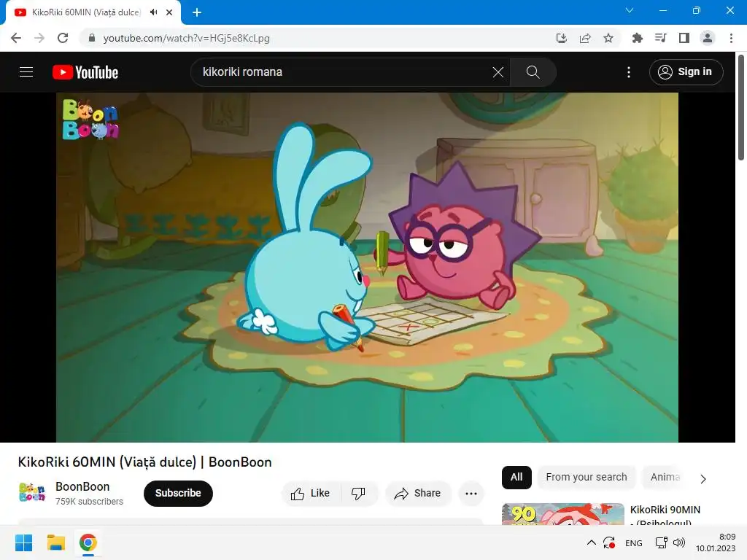This screenshot has width=747, height=560.
Task: Click the BoonBoon logo in the video corner
Action: tap(90, 119)
